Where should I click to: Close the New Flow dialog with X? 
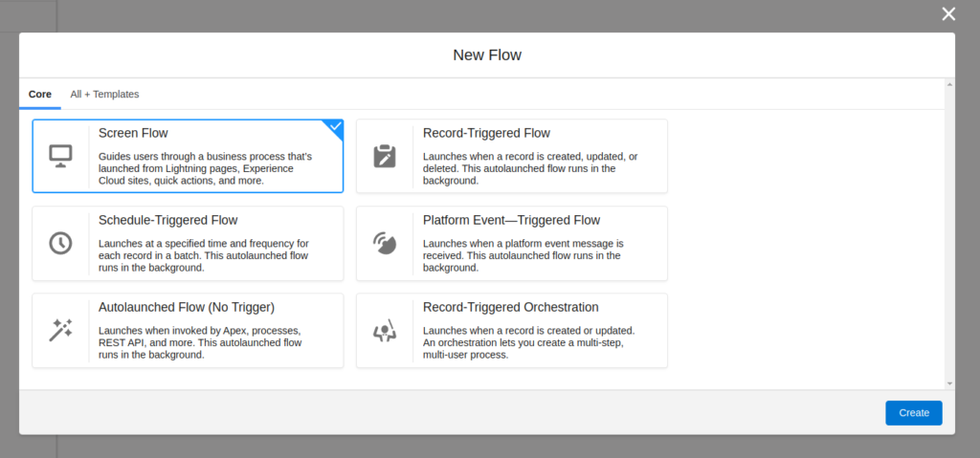click(948, 14)
